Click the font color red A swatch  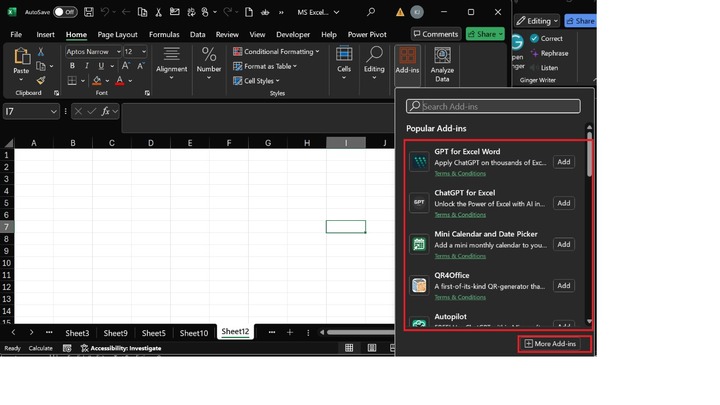(119, 80)
